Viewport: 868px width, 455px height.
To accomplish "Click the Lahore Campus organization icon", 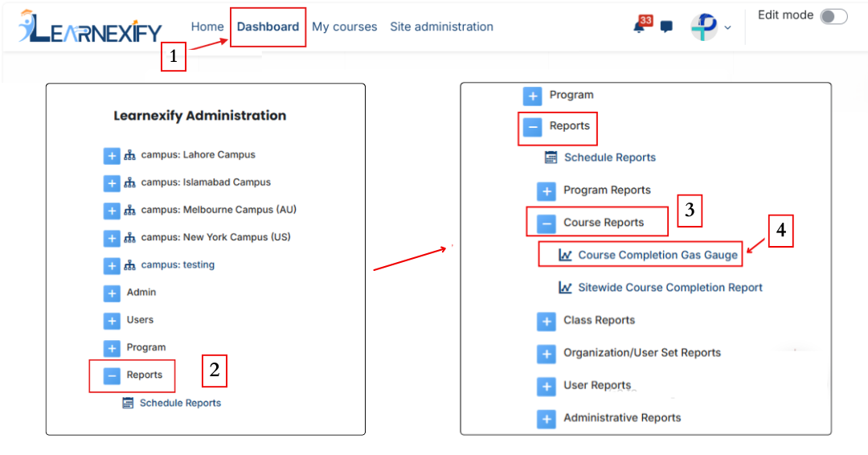I will pyautogui.click(x=129, y=155).
